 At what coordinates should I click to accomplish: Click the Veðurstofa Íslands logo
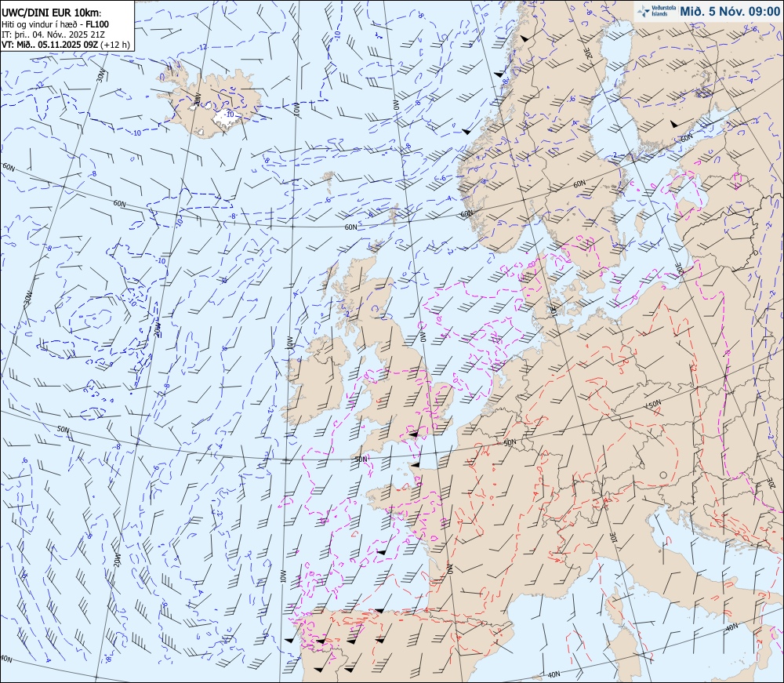click(656, 11)
